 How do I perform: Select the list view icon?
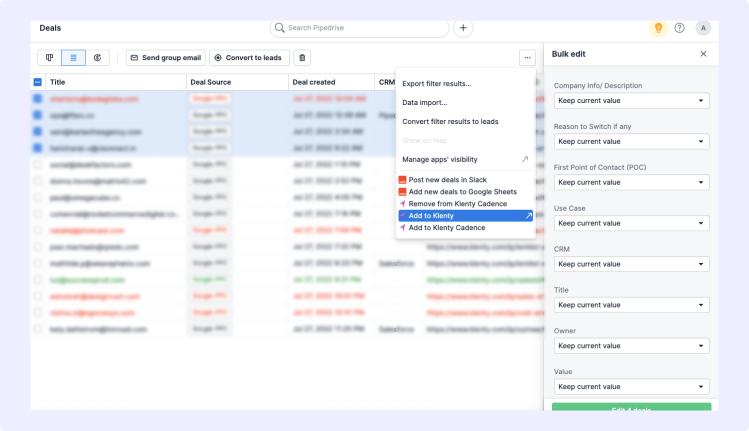point(73,58)
